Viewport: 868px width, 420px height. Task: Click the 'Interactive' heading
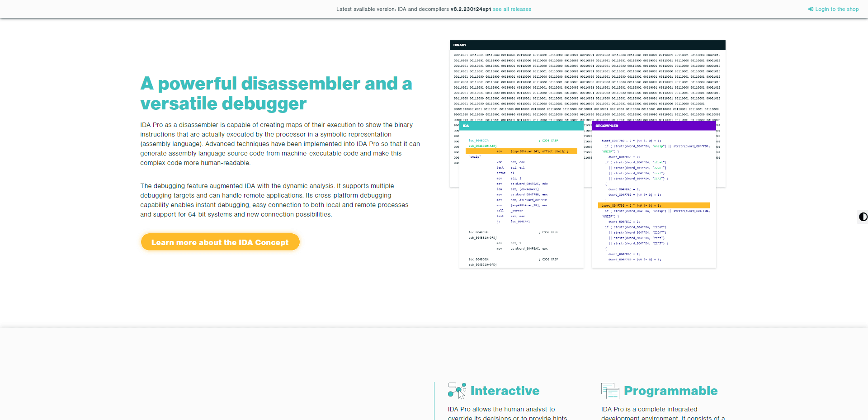505,391
